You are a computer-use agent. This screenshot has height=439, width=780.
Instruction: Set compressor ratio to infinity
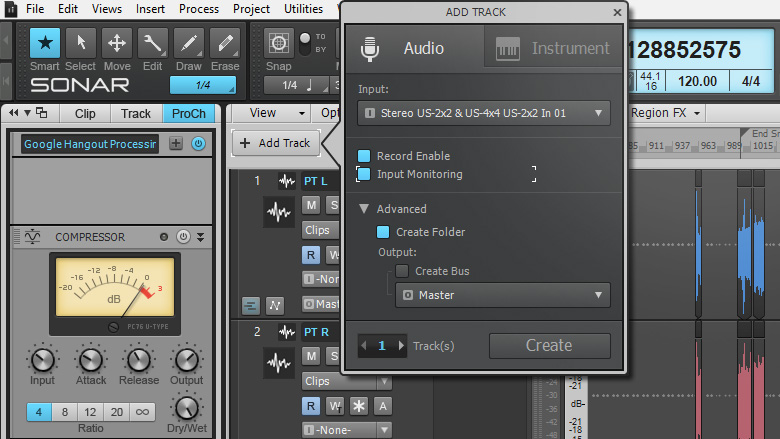tap(142, 412)
